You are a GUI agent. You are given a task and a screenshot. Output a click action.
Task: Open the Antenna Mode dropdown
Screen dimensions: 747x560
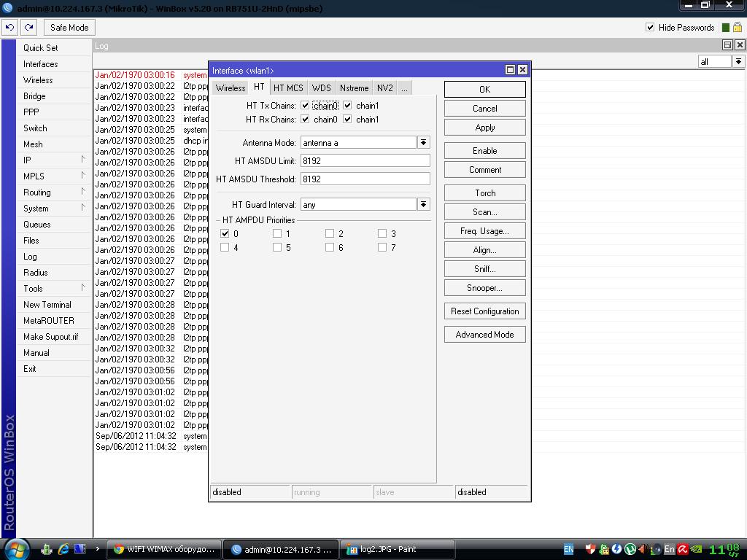pos(424,142)
